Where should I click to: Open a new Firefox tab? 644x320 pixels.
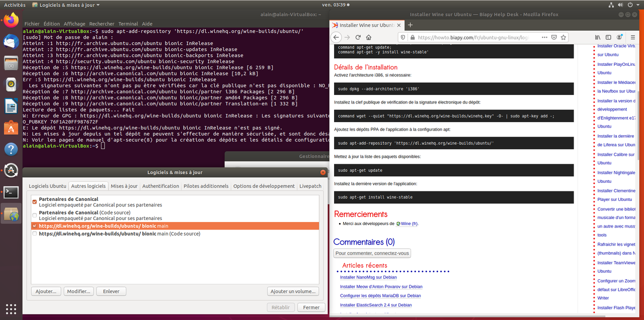point(410,25)
